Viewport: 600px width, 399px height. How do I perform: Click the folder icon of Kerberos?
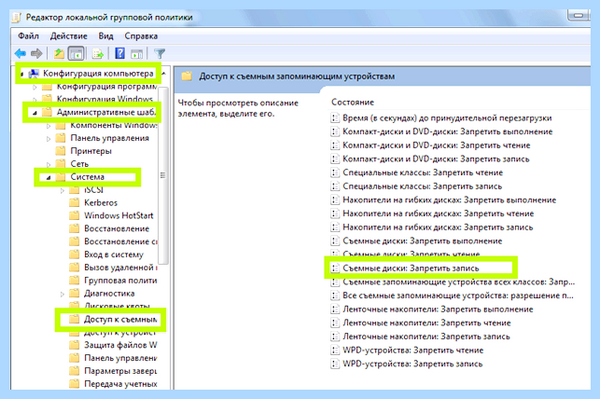click(74, 202)
